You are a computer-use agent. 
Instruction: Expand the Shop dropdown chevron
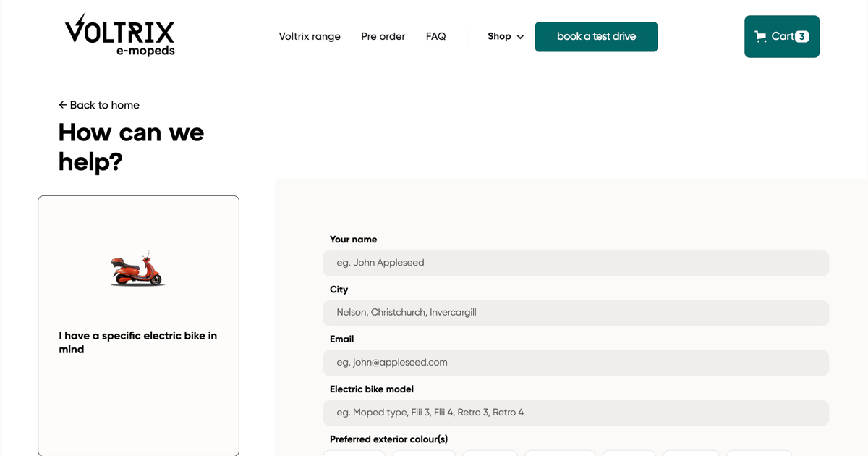tap(520, 37)
